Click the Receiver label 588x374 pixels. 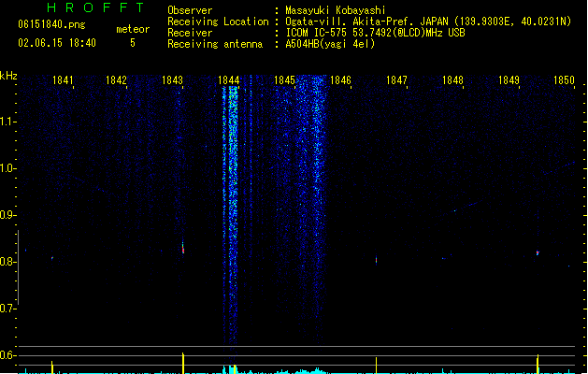tap(190, 33)
